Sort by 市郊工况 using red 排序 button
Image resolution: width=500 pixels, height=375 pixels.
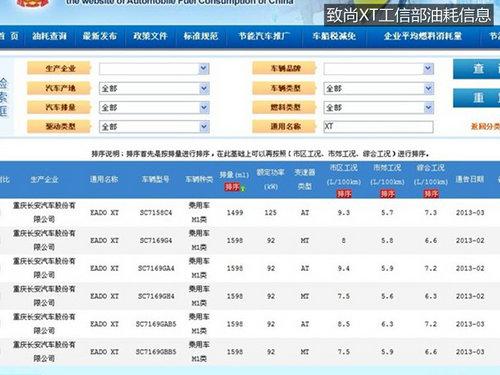[x=387, y=194]
